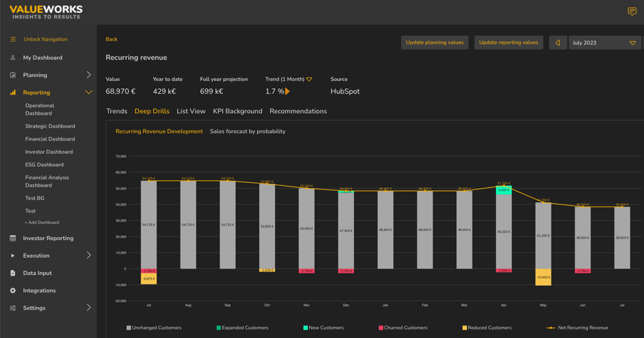Click the Data Input document icon
This screenshot has height=338, width=644.
pos(13,273)
